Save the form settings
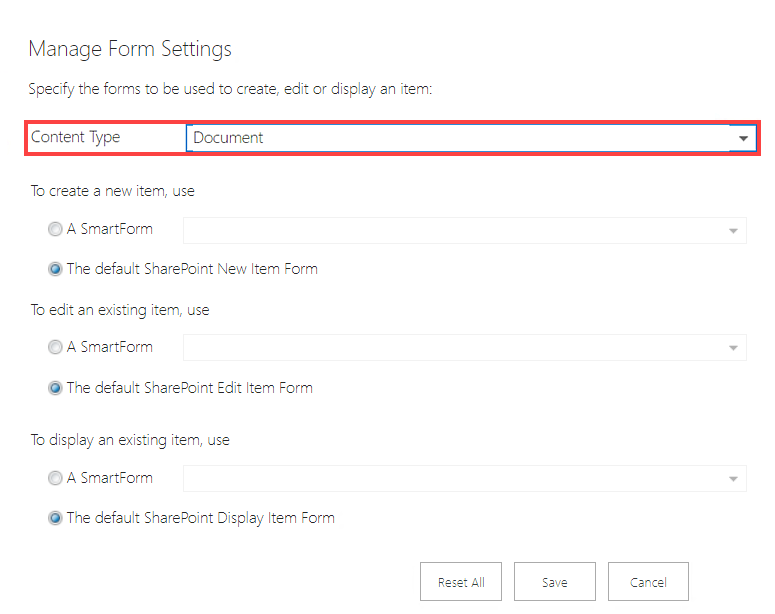775x614 pixels. coord(555,582)
